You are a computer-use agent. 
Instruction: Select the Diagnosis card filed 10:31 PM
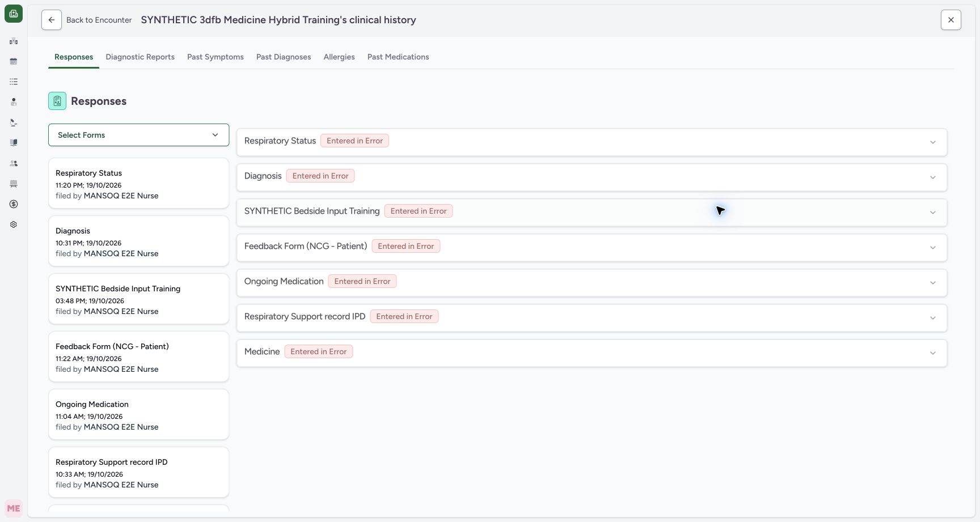(138, 241)
